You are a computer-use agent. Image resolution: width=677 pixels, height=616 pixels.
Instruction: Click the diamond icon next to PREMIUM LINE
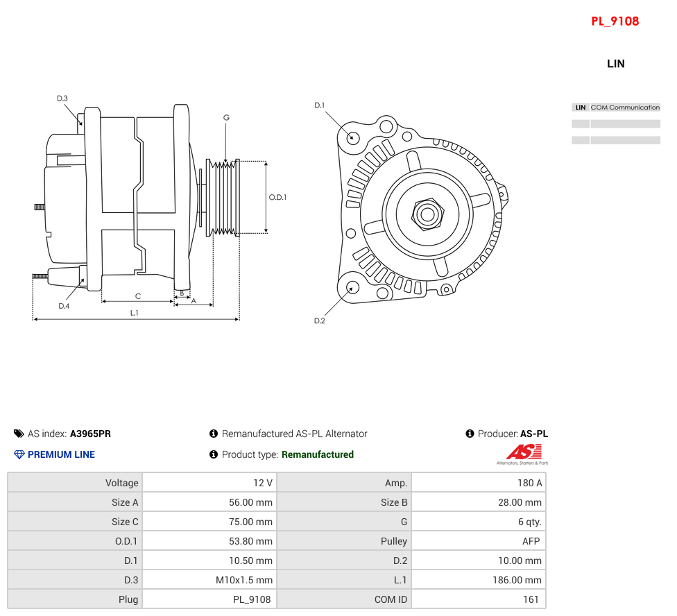(x=19, y=454)
